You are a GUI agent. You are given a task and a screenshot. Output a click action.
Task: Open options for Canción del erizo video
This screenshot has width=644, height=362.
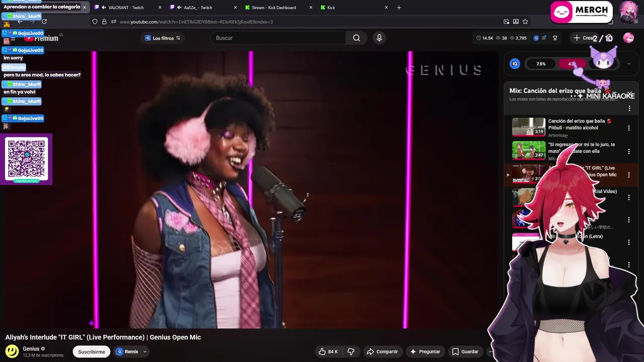click(629, 128)
